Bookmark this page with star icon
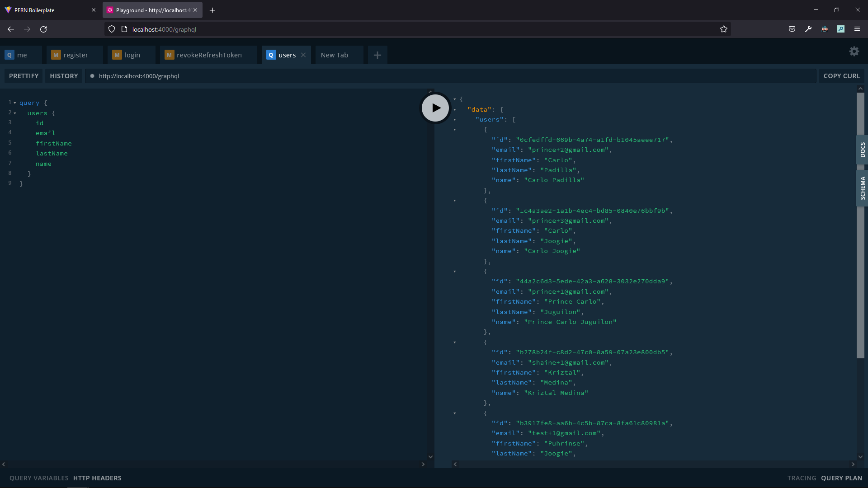Screen dimensions: 868x488 coord(724,29)
